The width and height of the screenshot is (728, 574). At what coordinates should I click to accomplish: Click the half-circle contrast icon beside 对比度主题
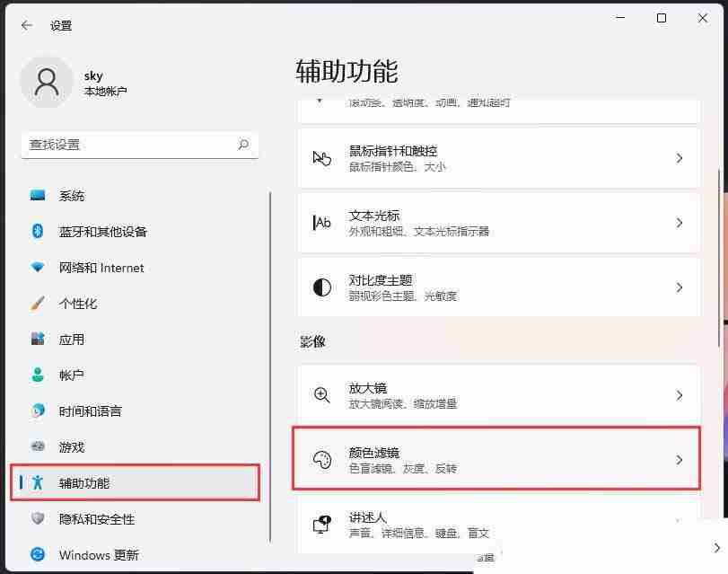coord(322,287)
